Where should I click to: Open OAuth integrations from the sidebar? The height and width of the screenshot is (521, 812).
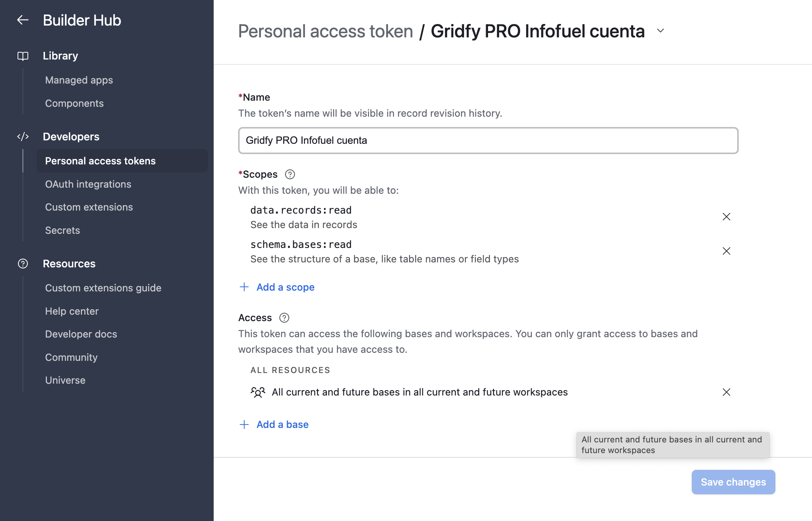pos(88,184)
